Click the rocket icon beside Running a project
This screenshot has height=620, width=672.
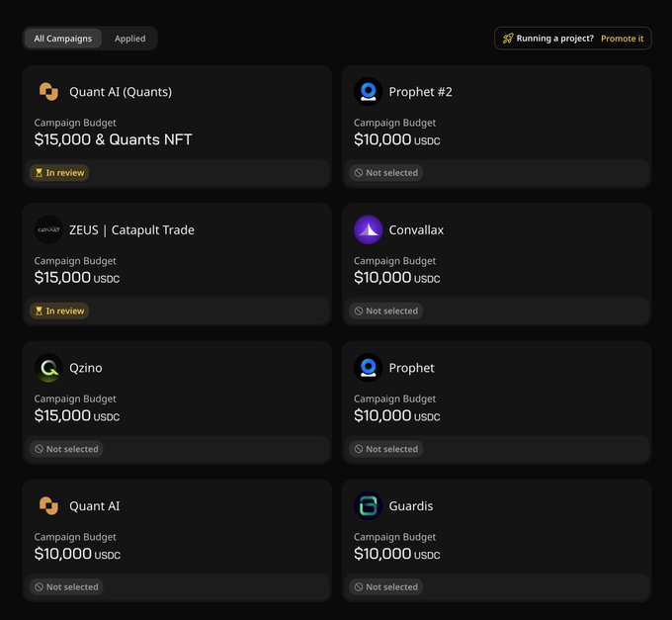point(507,39)
